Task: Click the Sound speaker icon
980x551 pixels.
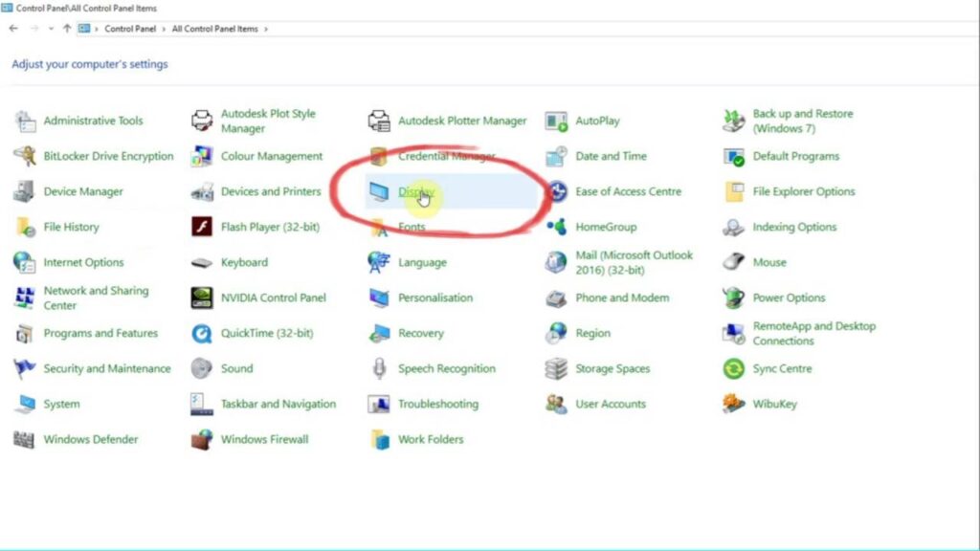Action: (x=201, y=368)
